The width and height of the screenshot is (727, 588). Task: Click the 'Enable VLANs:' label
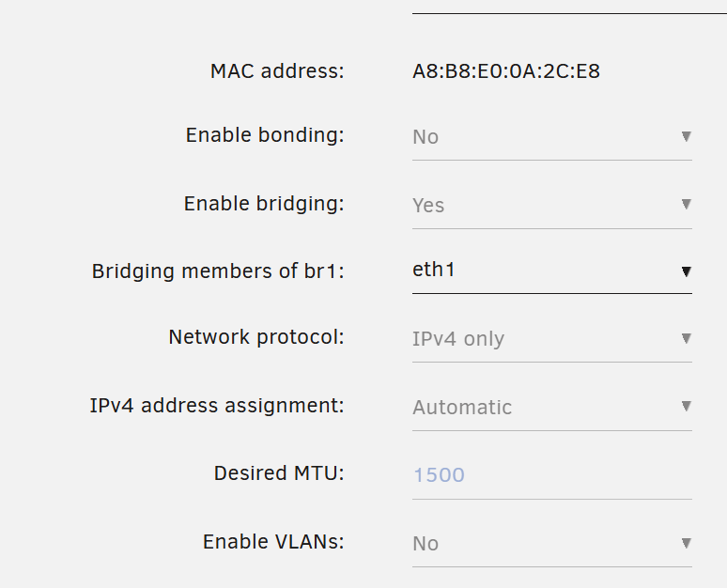[x=273, y=542]
